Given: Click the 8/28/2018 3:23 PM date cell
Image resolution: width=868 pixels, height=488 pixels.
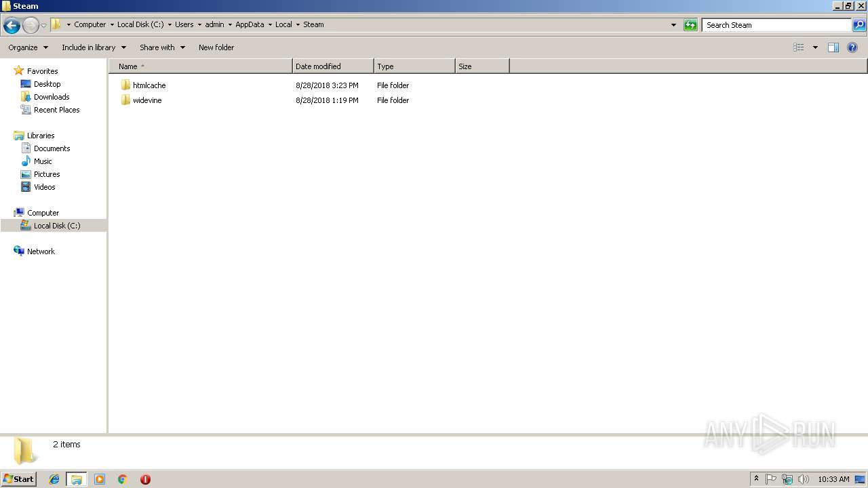Looking at the screenshot, I should pyautogui.click(x=327, y=85).
